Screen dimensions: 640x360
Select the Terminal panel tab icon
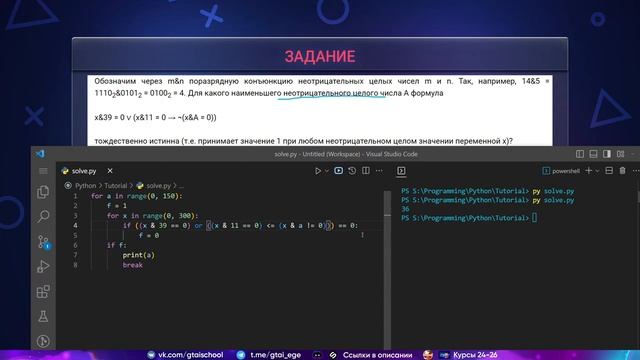(x=401, y=171)
